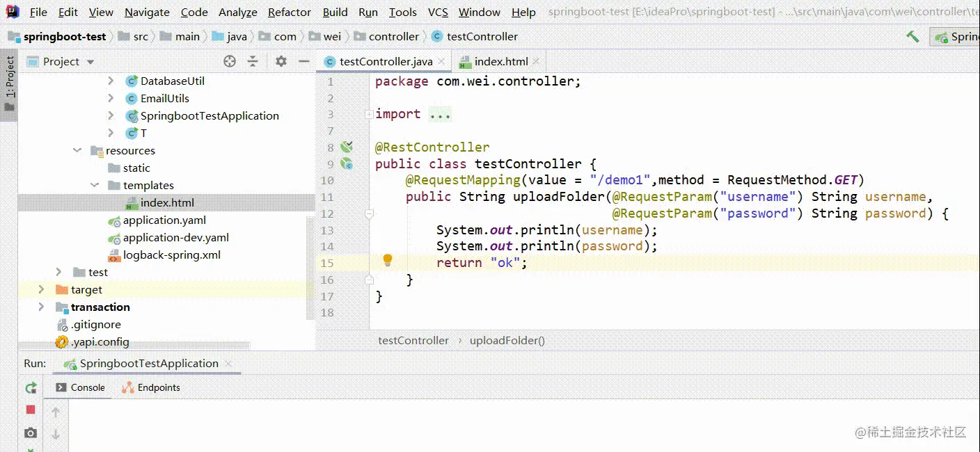Open the Build menu
This screenshot has width=980, height=452.
tap(335, 12)
